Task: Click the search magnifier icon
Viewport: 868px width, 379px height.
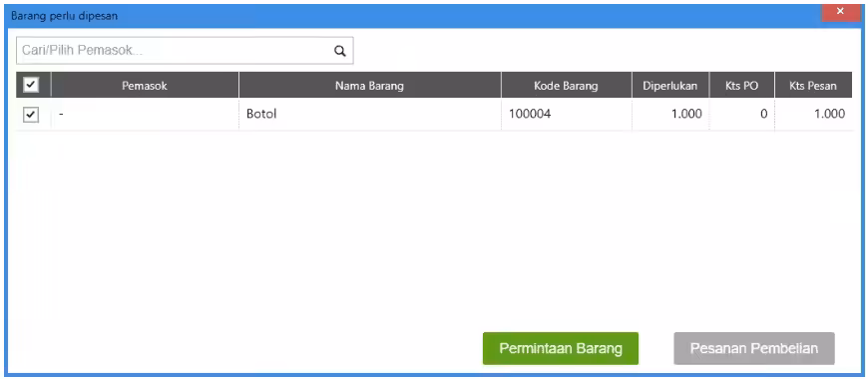Action: (339, 51)
